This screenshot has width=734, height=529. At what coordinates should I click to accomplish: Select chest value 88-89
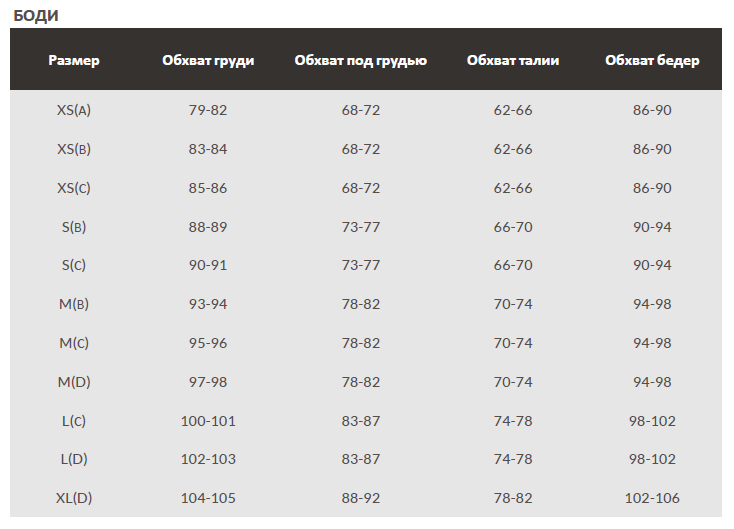pos(208,227)
